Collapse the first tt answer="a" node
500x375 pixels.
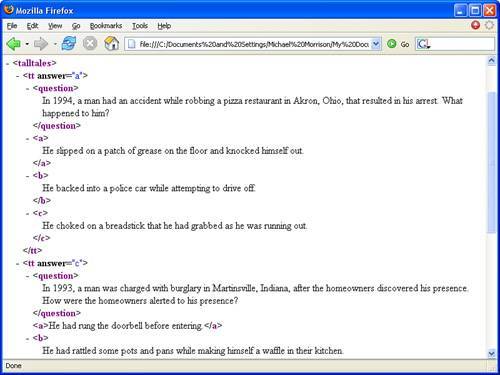(x=18, y=76)
